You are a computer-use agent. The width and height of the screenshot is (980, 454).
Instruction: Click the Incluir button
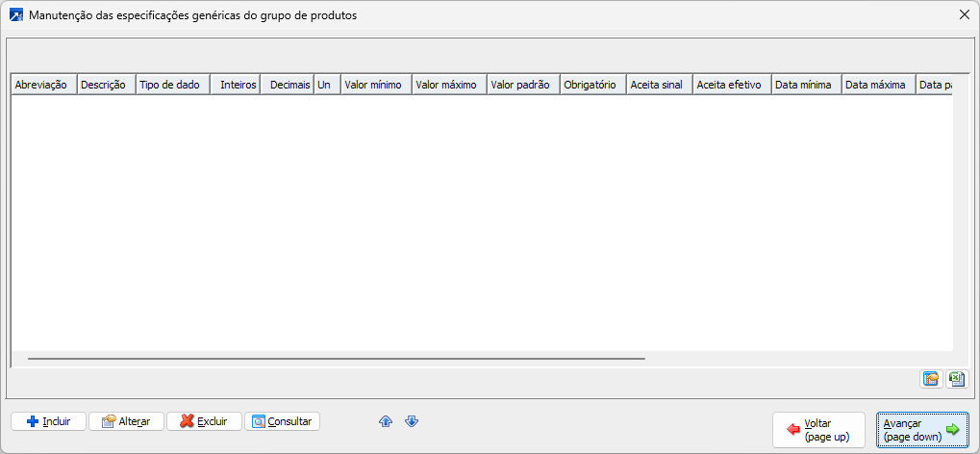[x=49, y=421]
